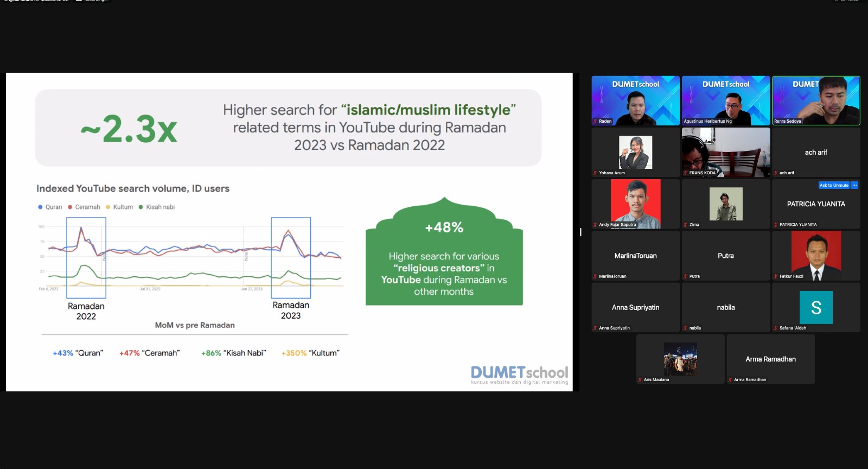This screenshot has width=868, height=469.
Task: Click the muted mic icon beside Raden's name
Action: tap(595, 121)
